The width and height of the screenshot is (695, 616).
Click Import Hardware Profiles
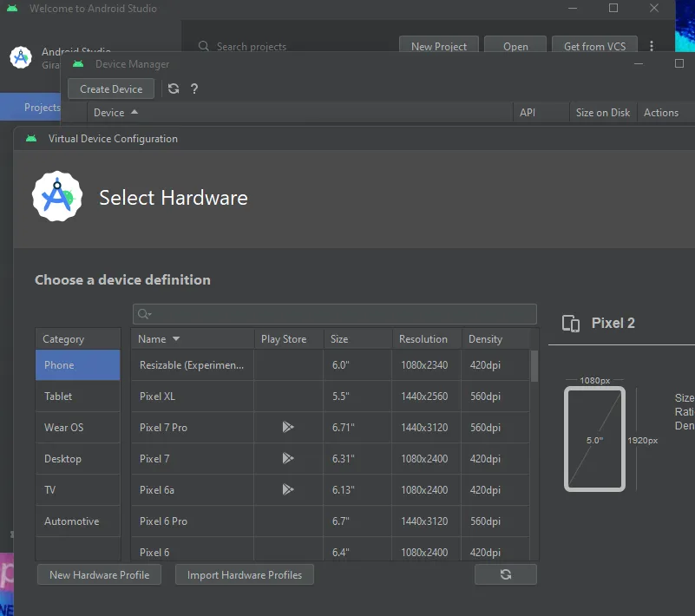tap(244, 573)
